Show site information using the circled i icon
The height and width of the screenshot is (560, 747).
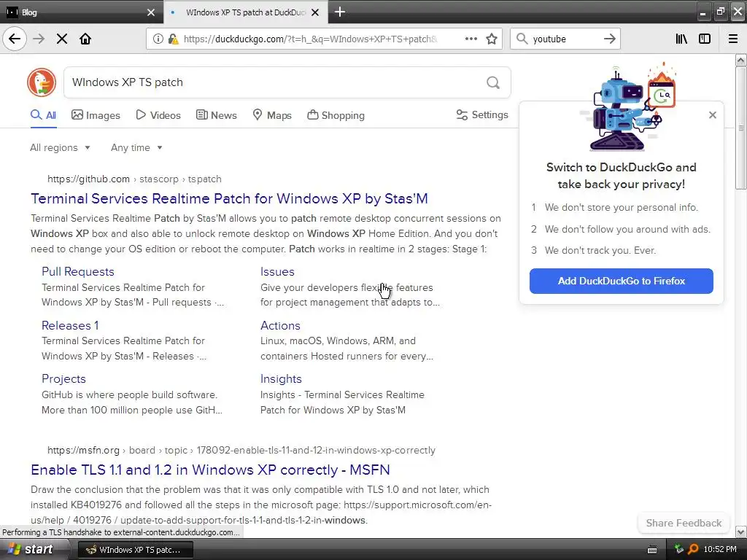158,39
